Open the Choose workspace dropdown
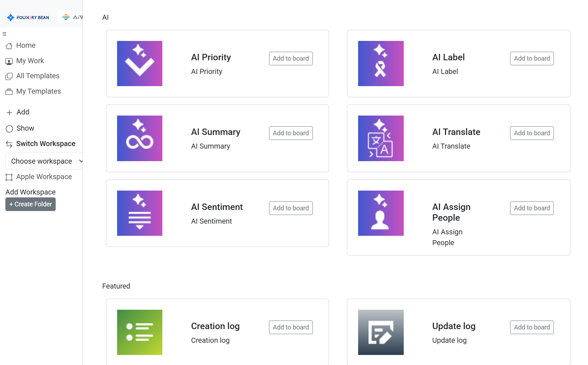 (x=45, y=161)
